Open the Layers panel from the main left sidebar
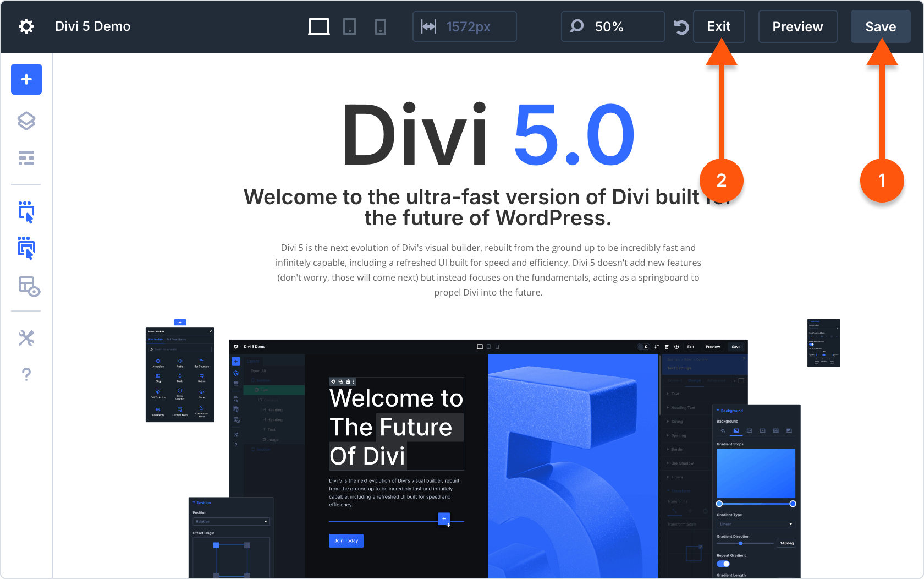This screenshot has width=924, height=579. pos(26,121)
